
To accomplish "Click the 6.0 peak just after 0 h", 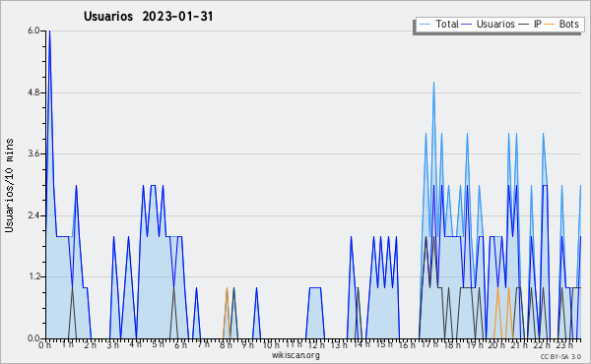I will pyautogui.click(x=49, y=31).
